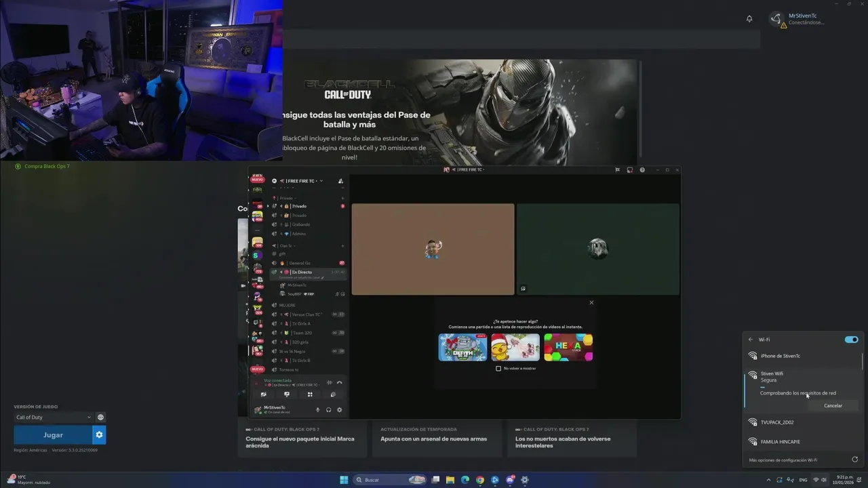
Task: Refresh the Wi-Fi network list
Action: point(854,460)
